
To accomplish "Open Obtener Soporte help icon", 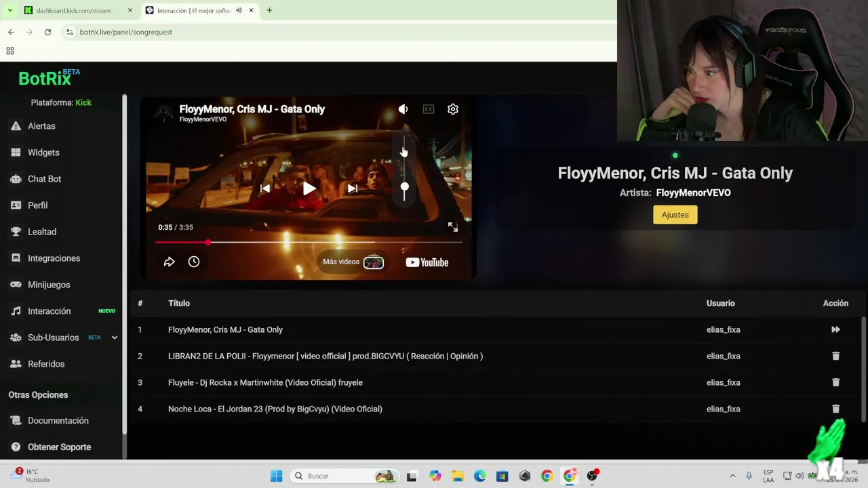I will click(x=16, y=447).
